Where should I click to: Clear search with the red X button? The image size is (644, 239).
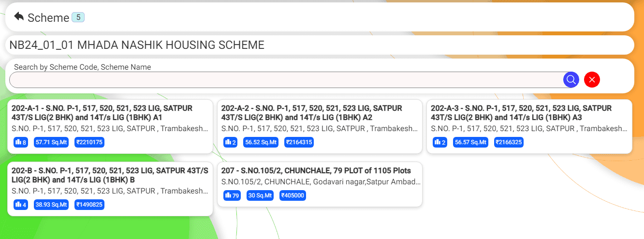point(592,79)
